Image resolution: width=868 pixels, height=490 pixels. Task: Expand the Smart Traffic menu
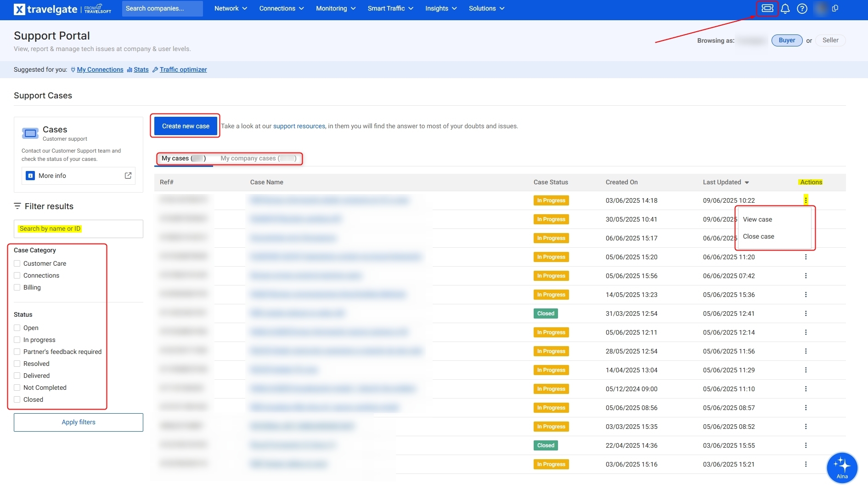390,8
